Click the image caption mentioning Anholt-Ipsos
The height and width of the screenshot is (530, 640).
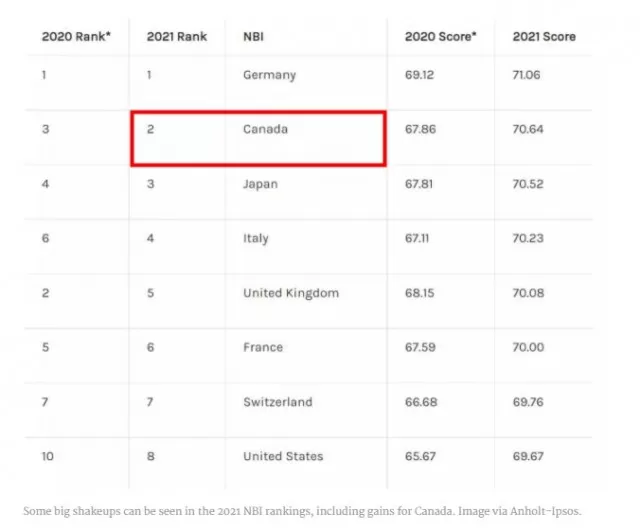[x=302, y=511]
